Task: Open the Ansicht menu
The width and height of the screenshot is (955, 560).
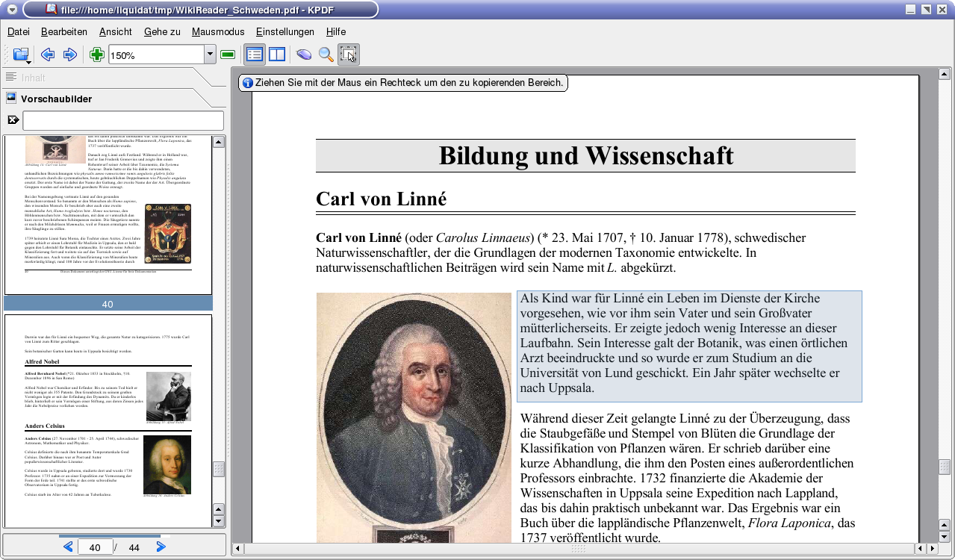Action: coord(115,31)
